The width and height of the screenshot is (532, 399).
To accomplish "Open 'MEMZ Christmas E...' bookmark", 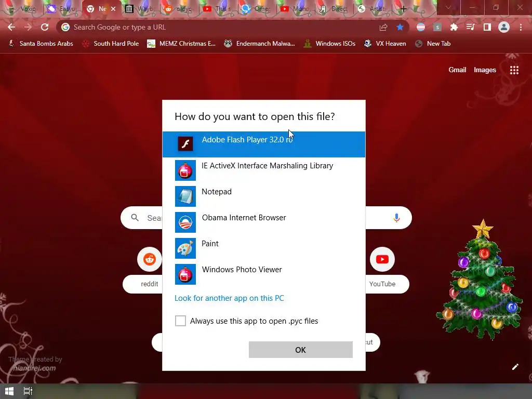I will click(181, 44).
